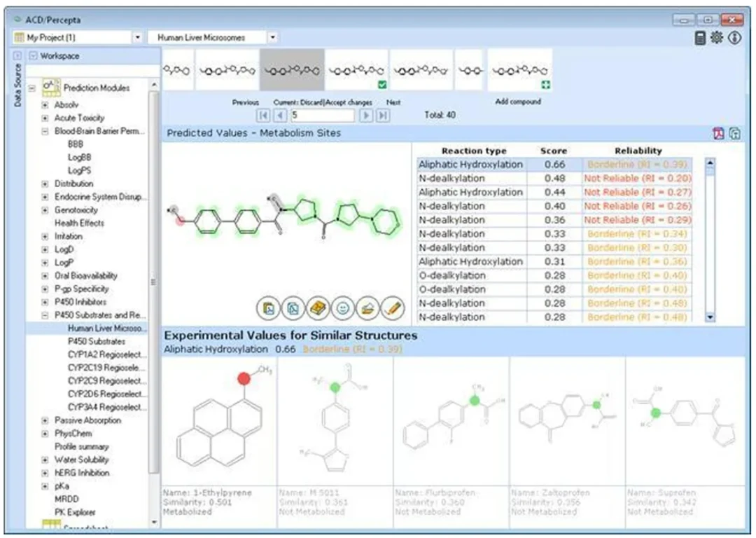This screenshot has height=538, width=756.
Task: Open the Human Liver Microsomes dropdown
Action: (x=272, y=37)
